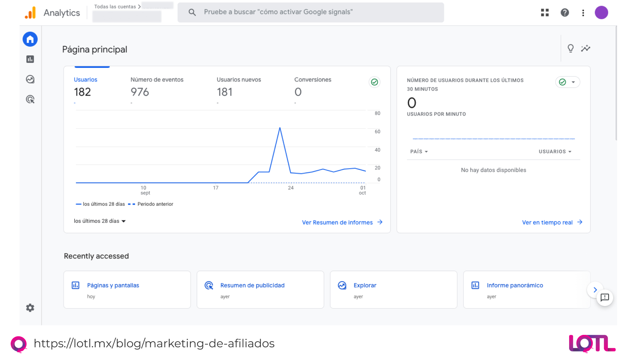Click 'Ver Resumen de informes' link
637x364 pixels.
337,222
